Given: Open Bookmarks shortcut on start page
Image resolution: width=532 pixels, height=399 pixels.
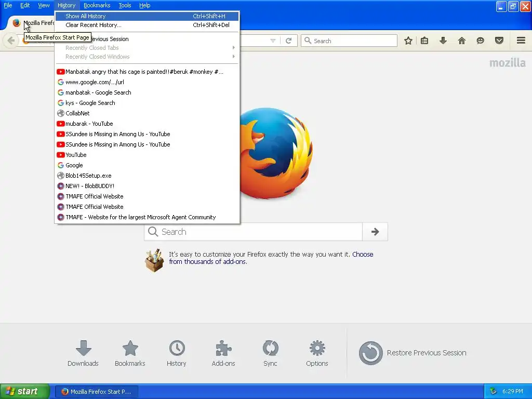Looking at the screenshot, I should (x=130, y=353).
